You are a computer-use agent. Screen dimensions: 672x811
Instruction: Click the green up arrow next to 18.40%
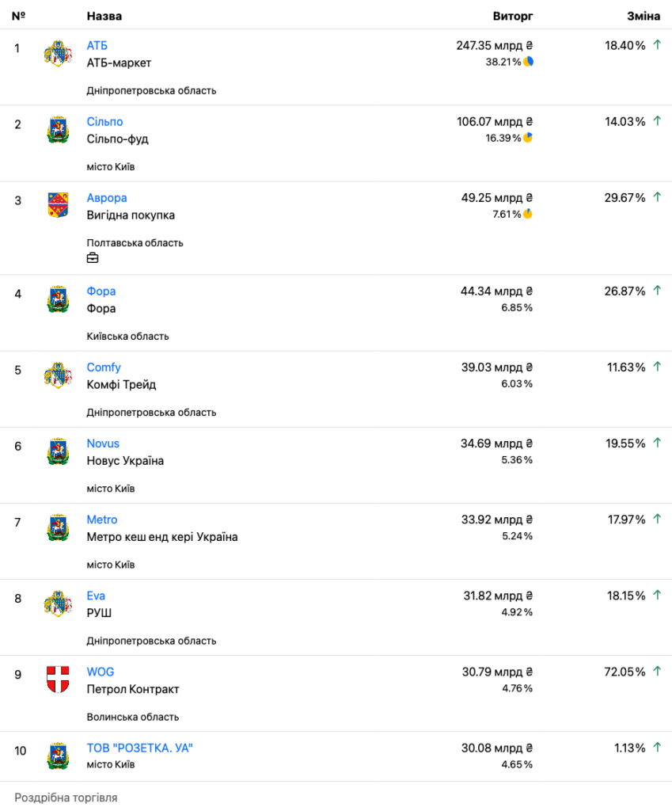click(x=656, y=45)
